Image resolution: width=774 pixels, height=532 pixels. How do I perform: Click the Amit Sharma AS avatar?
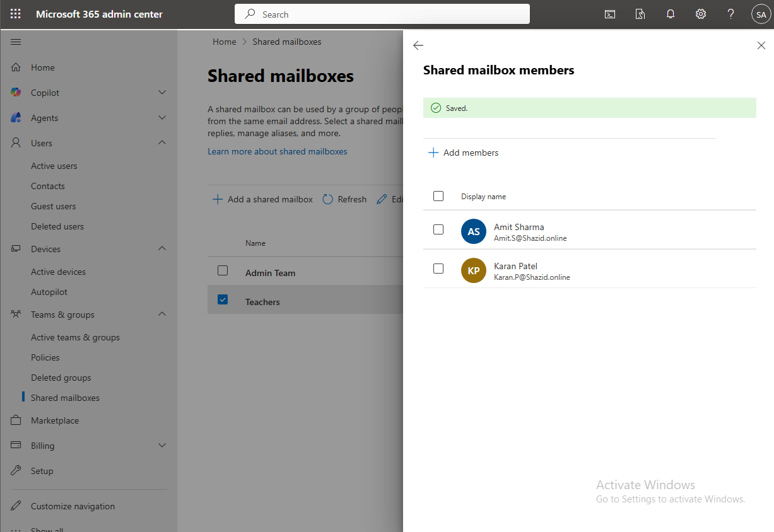pos(474,231)
